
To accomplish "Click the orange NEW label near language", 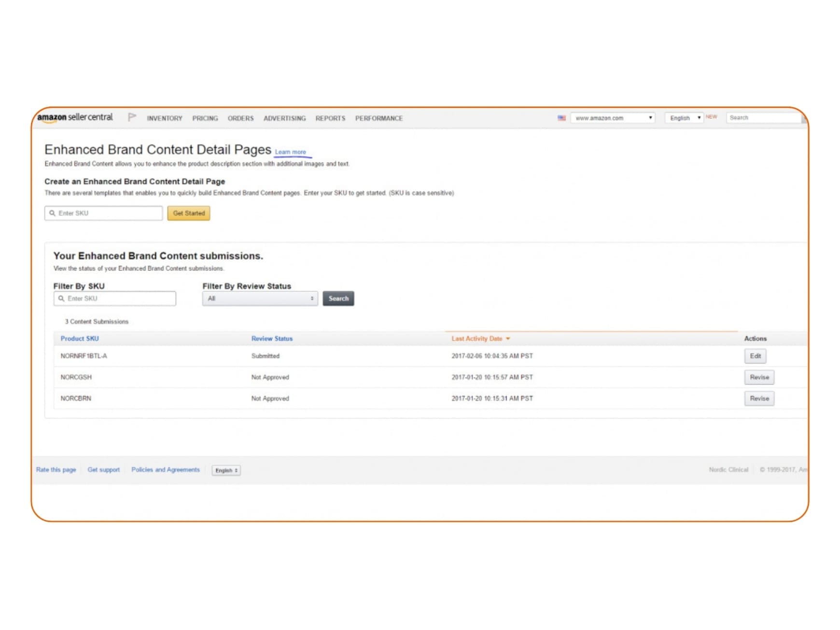I will [x=711, y=117].
